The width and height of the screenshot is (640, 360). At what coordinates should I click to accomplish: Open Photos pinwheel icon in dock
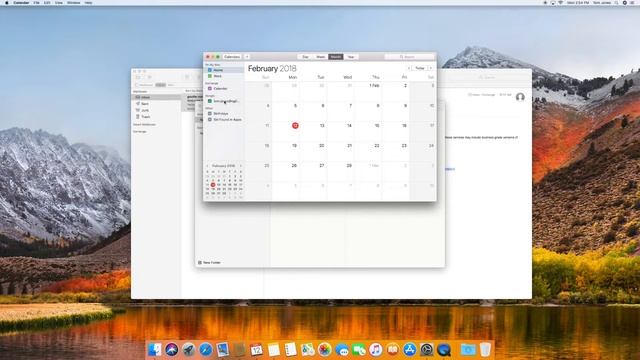[x=325, y=349]
